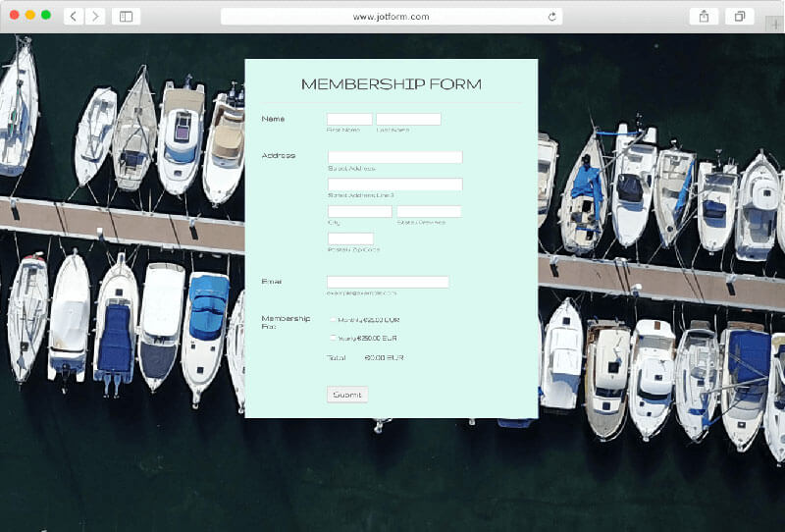Select the Yearly membership fee option
Viewport: 785px width, 532px height.
click(333, 338)
